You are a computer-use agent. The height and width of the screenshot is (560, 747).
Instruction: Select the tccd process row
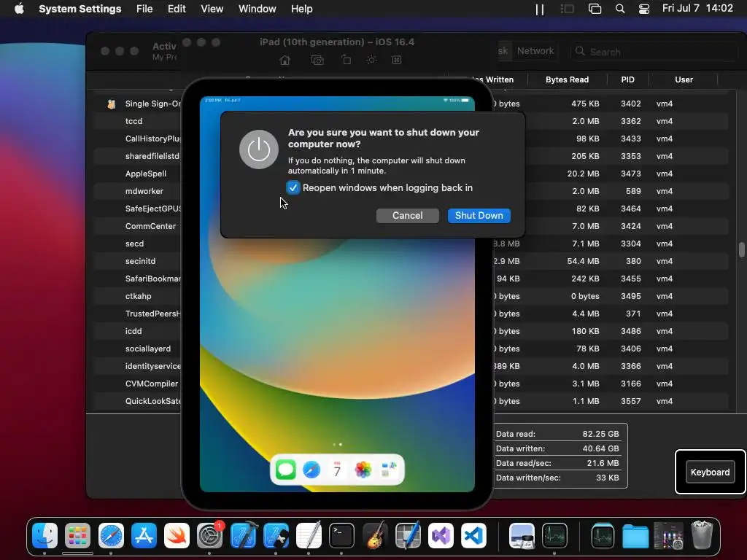(x=411, y=121)
